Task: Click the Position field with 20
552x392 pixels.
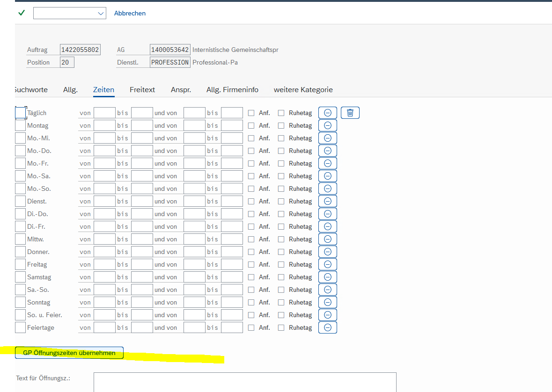Action: tap(67, 62)
